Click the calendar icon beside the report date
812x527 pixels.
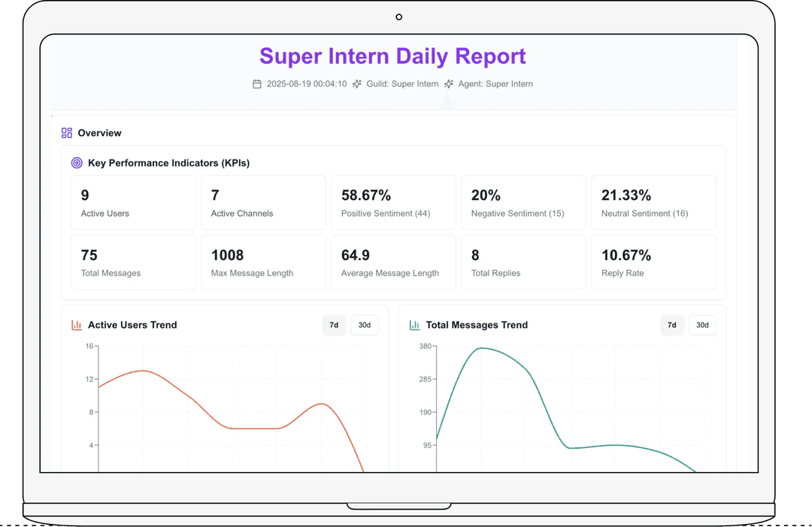point(256,83)
